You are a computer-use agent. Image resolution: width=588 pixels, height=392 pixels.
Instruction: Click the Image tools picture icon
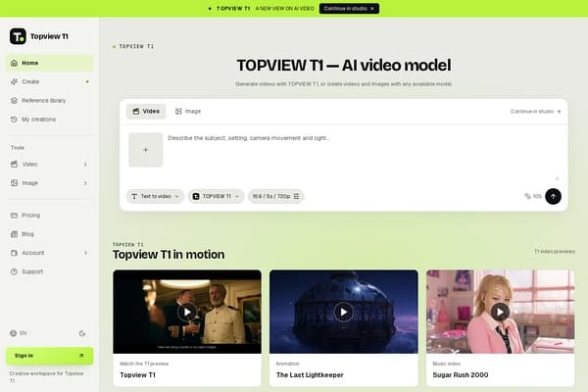(x=15, y=183)
